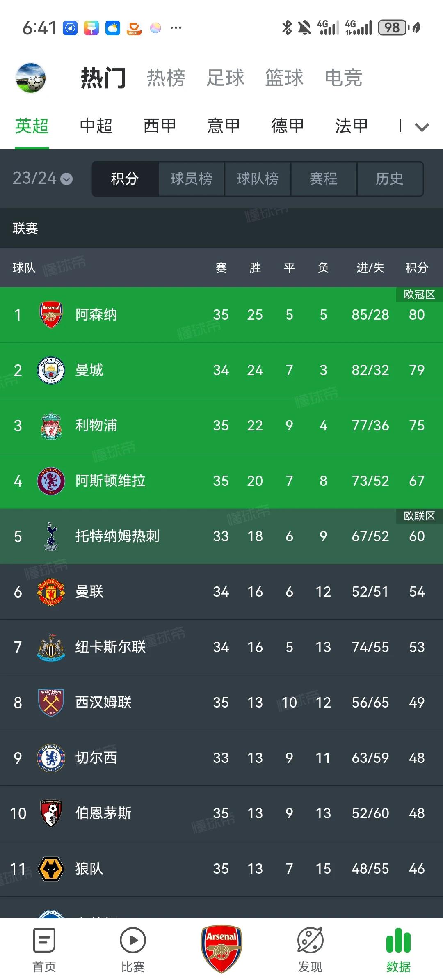The image size is (443, 980).
Task: Open the league list dropdown arrow
Action: [422, 127]
